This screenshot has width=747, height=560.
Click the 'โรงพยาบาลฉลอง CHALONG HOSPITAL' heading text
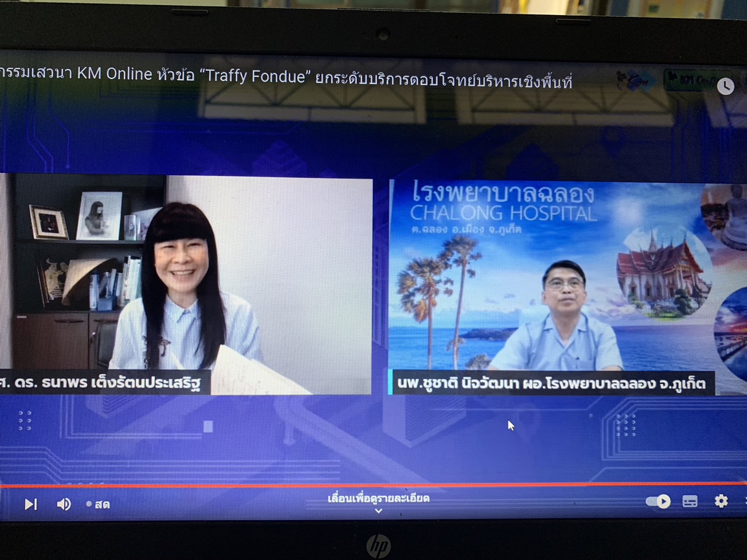[504, 202]
